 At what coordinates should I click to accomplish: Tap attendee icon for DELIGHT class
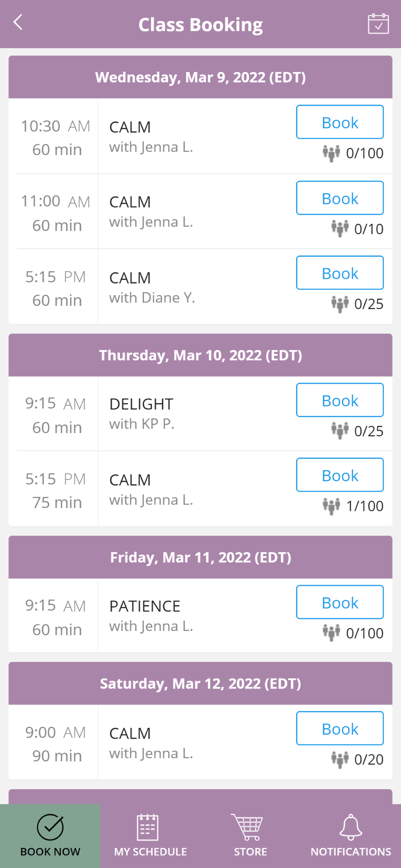pos(340,431)
